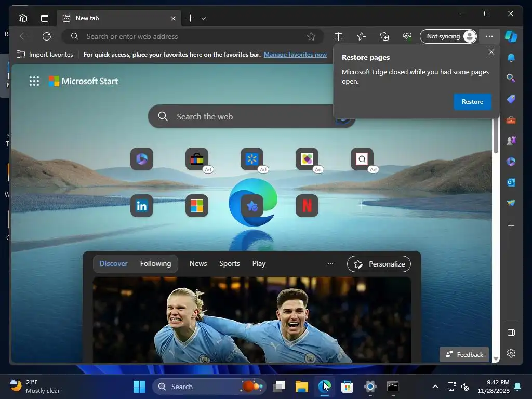Open the colorful diamond sponsored tile

pos(307,159)
